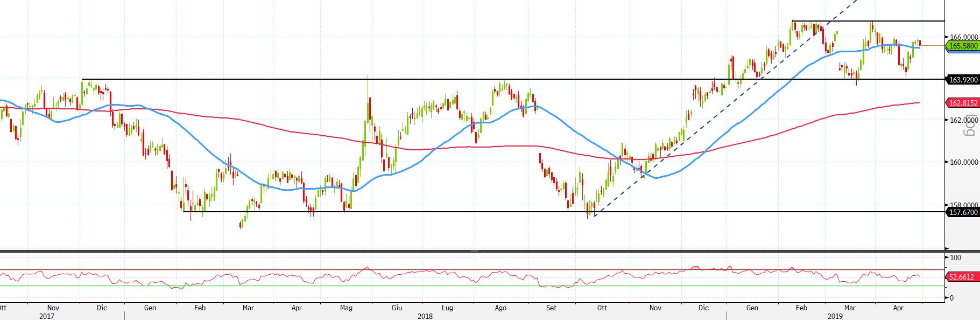The height and width of the screenshot is (320, 980).
Task: Click the Nov label above 2017
Action: (53, 308)
